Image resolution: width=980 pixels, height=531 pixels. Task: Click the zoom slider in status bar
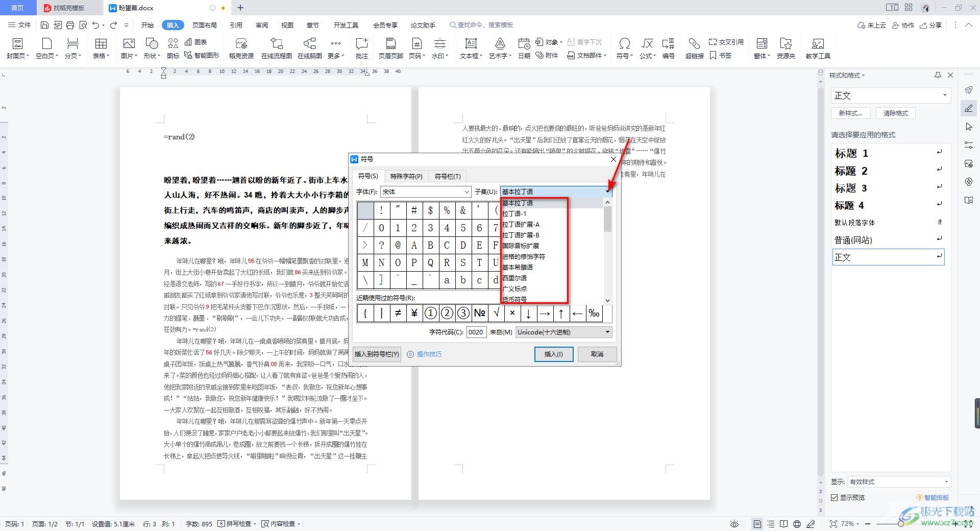coord(900,524)
